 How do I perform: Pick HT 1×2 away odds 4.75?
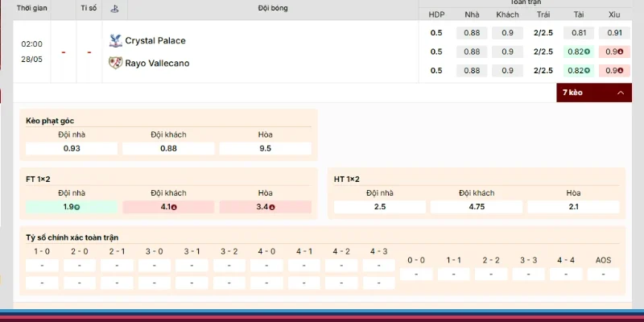click(x=477, y=207)
